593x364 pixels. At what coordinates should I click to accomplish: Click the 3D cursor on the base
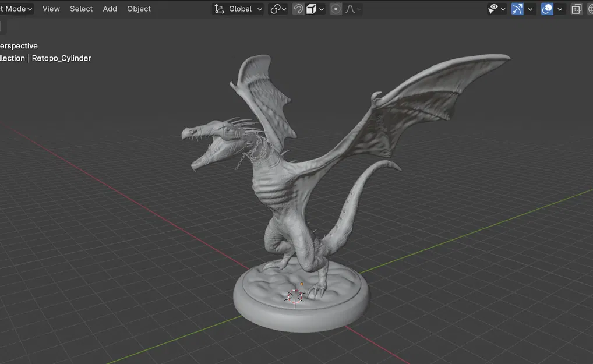point(294,296)
